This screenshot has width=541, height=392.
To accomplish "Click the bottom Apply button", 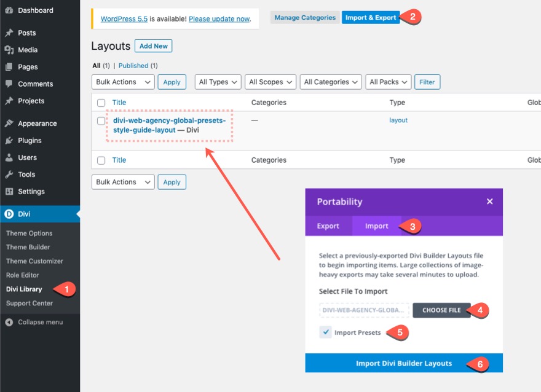I will click(x=172, y=182).
